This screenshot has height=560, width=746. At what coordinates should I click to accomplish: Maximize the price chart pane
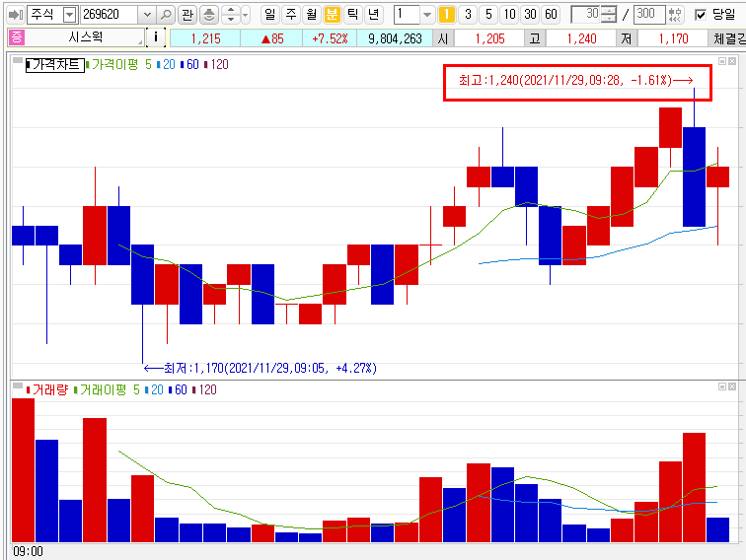coord(722,61)
